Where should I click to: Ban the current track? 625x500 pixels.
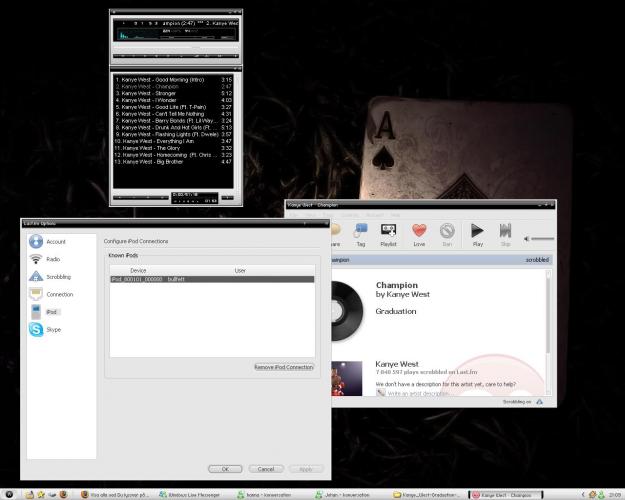pos(447,234)
